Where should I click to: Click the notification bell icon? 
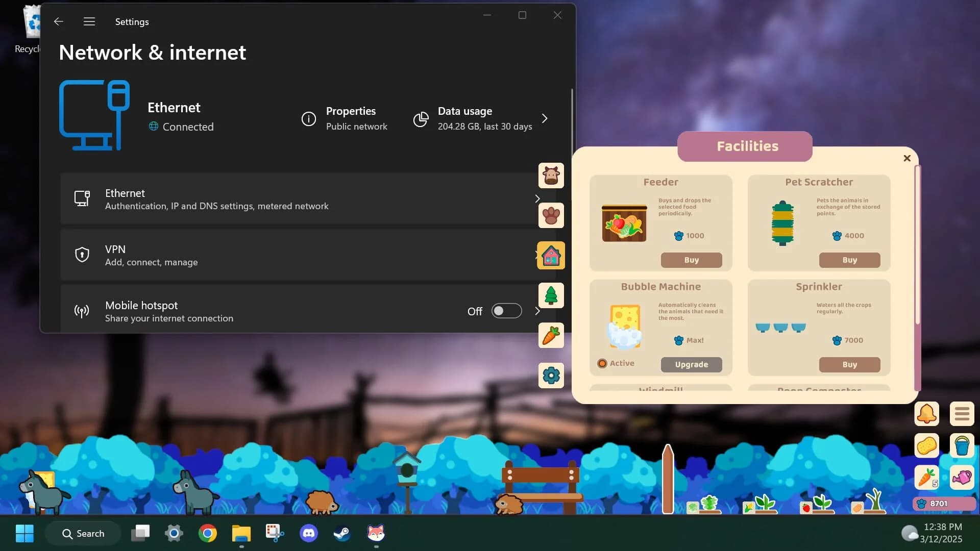coord(927,414)
